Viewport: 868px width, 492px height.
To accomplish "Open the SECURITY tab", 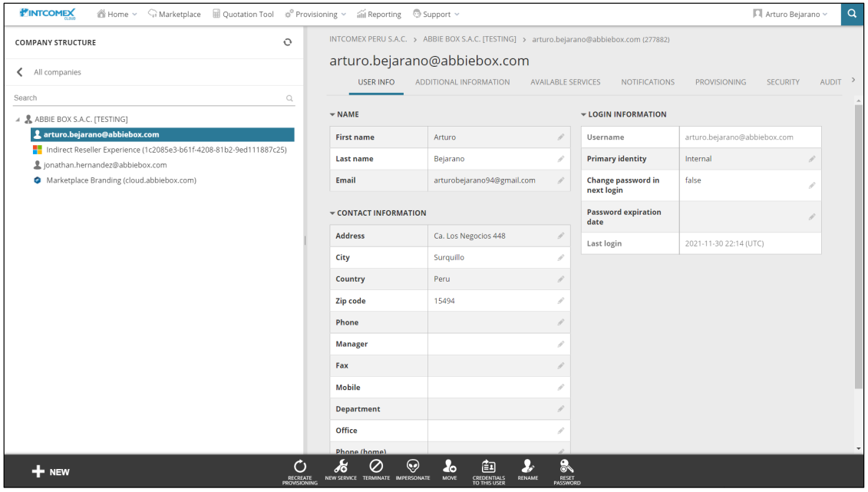I will coord(783,82).
